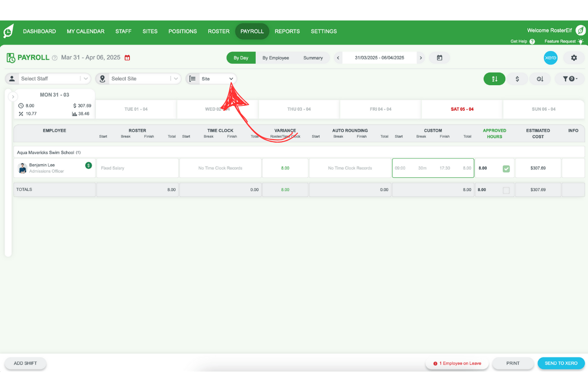Switch to the Summary tab
The image size is (588, 392).
point(313,57)
